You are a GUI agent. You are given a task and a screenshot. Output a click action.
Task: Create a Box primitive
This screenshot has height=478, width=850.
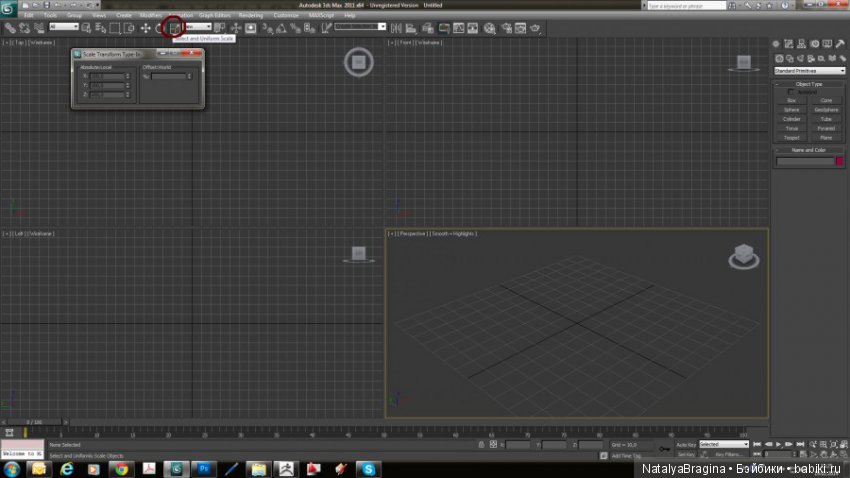point(791,100)
